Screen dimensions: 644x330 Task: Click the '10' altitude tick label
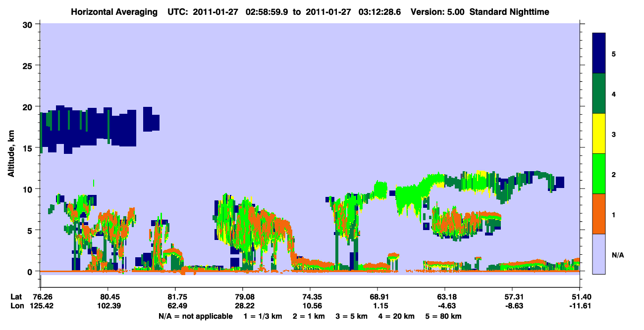[x=29, y=189]
